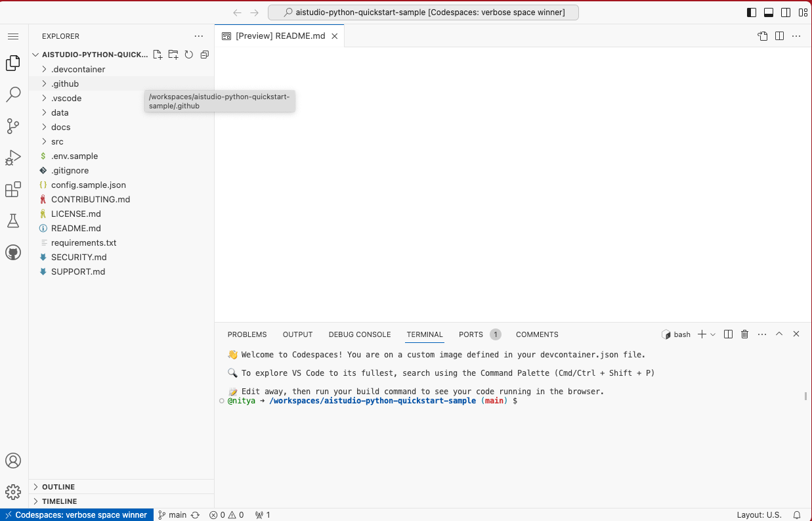
Task: Open the Accounts icon
Action: [13, 461]
